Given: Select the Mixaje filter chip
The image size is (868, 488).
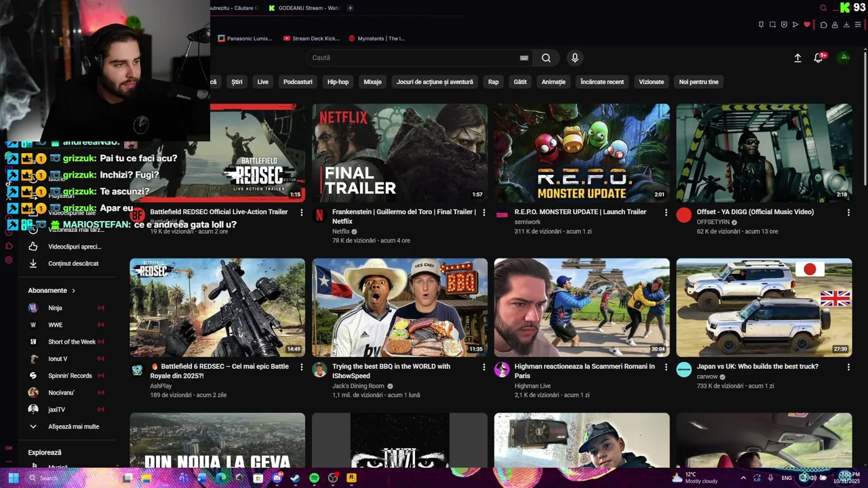Looking at the screenshot, I should tap(372, 82).
